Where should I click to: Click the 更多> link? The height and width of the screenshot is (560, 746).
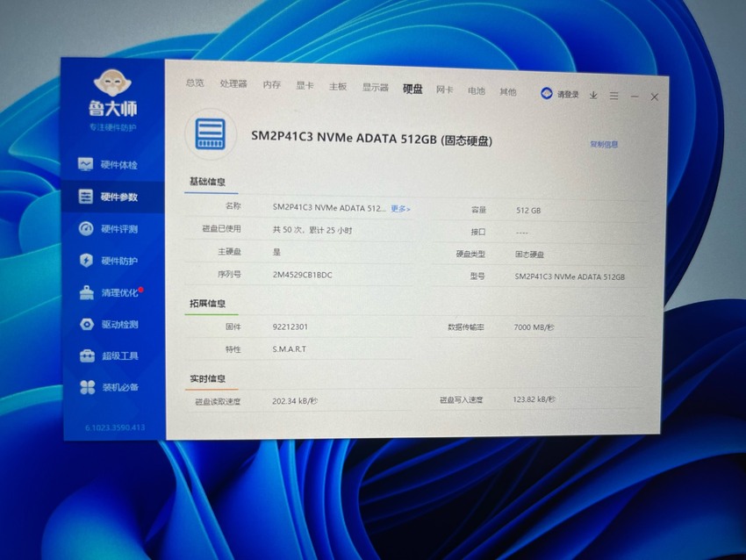pos(400,209)
